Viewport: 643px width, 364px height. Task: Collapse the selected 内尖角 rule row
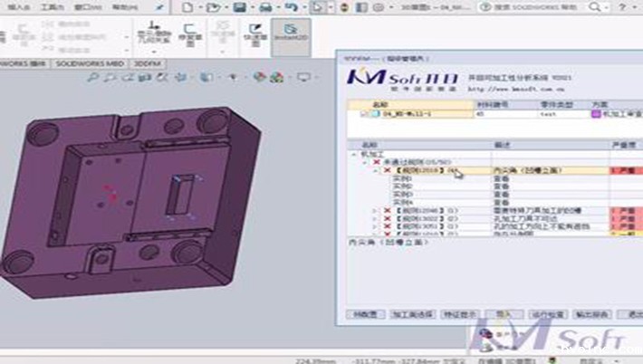(x=376, y=170)
